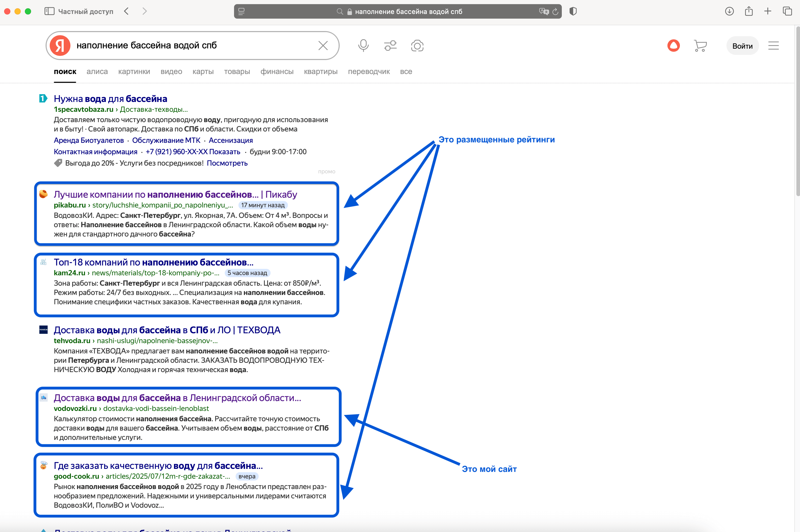Click the microphone voice search icon
The width and height of the screenshot is (800, 532).
[363, 46]
